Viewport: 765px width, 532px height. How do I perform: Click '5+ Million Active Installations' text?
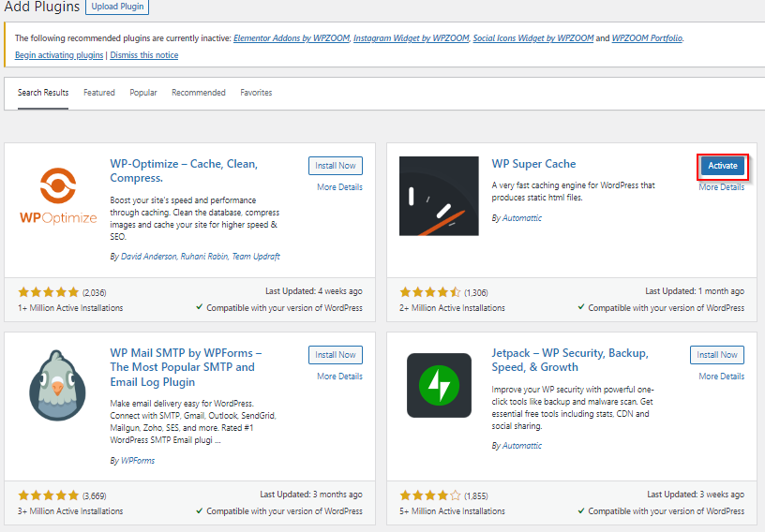[452, 511]
